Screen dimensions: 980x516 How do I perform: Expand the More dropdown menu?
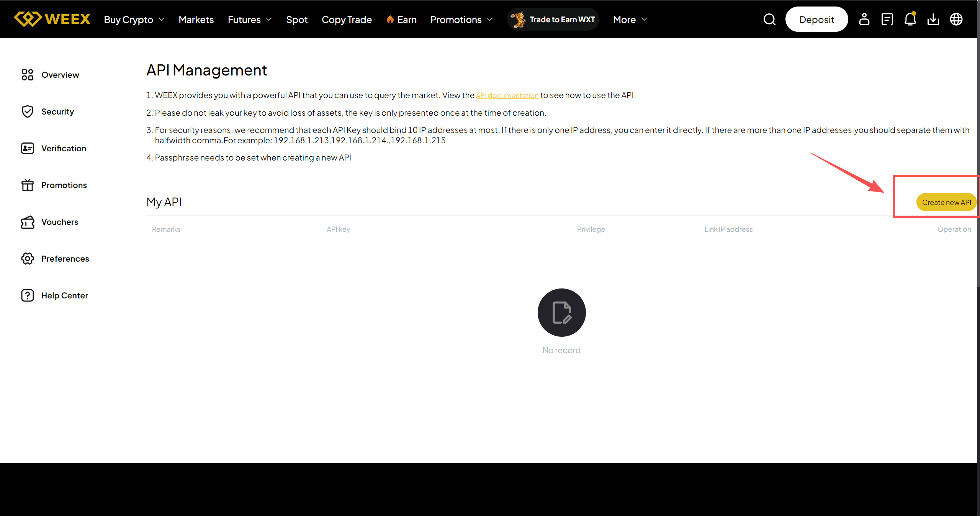(x=630, y=20)
